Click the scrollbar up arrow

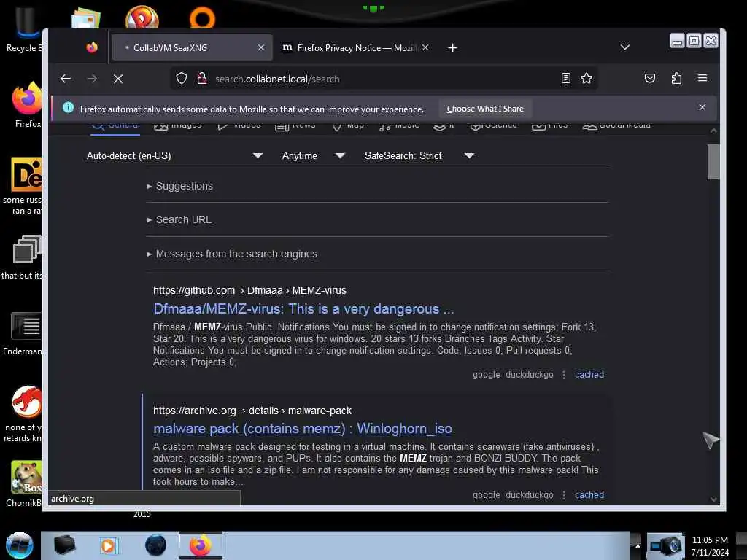713,130
